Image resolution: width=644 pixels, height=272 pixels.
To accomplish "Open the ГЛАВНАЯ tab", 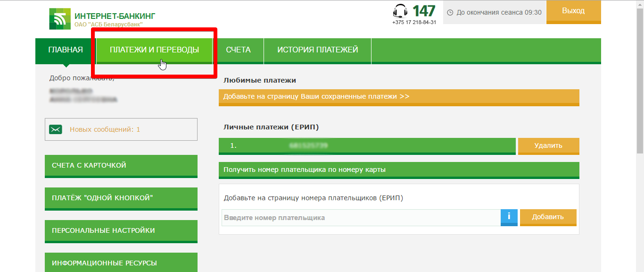I will click(x=66, y=50).
